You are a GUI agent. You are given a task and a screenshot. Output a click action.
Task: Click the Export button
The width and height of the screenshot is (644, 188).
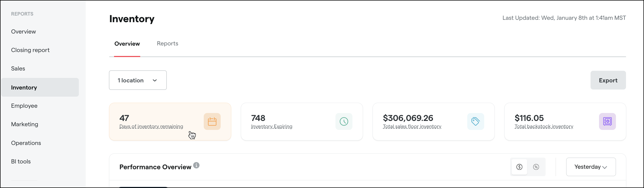click(x=608, y=80)
